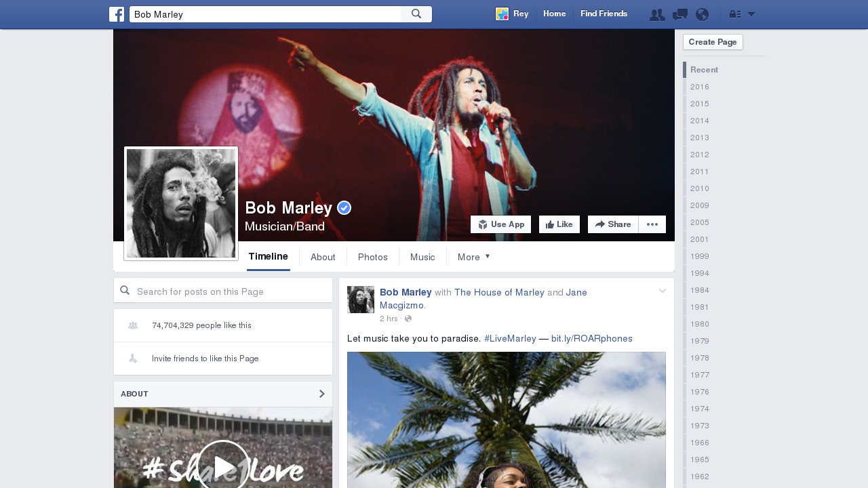The width and height of the screenshot is (868, 488).
Task: Jump to 1974 in timeline
Action: coord(700,409)
